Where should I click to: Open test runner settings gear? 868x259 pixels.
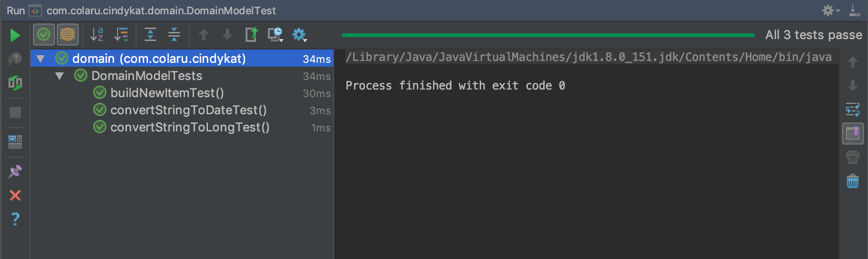[x=299, y=34]
